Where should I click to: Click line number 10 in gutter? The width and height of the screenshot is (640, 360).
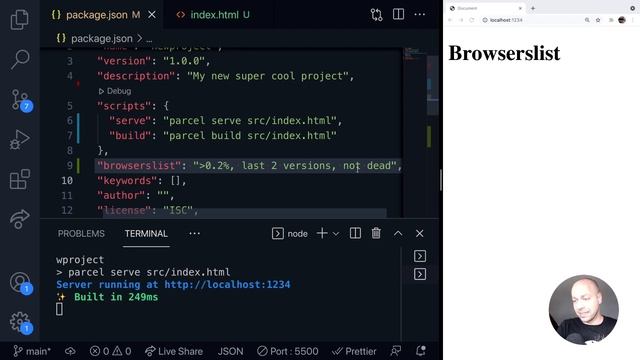[x=67, y=180]
